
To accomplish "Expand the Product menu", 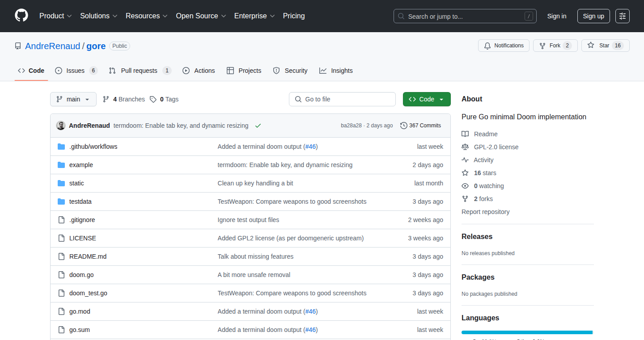I will point(55,16).
